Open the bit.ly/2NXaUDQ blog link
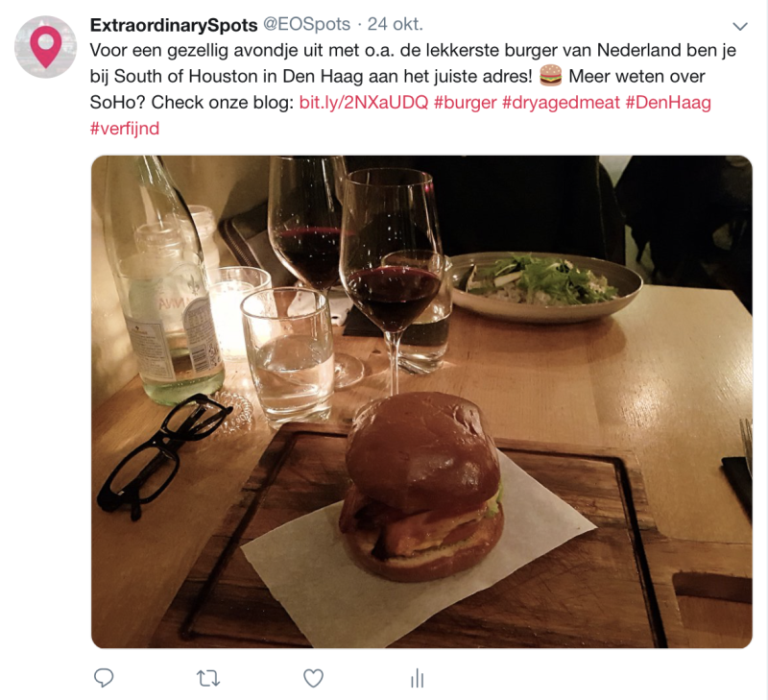The image size is (768, 700). [x=364, y=103]
